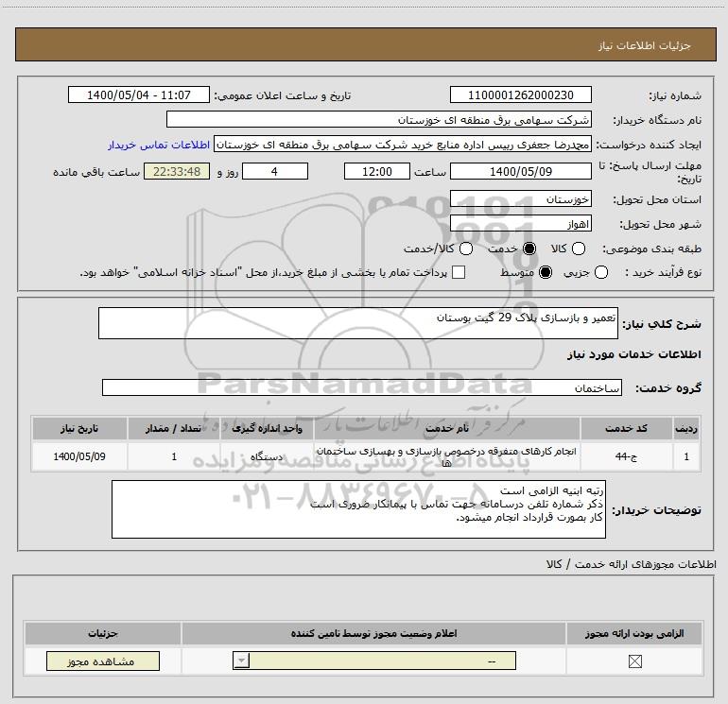
Task: Open the اطلاعات تماس خریدار link
Action: click(x=159, y=145)
